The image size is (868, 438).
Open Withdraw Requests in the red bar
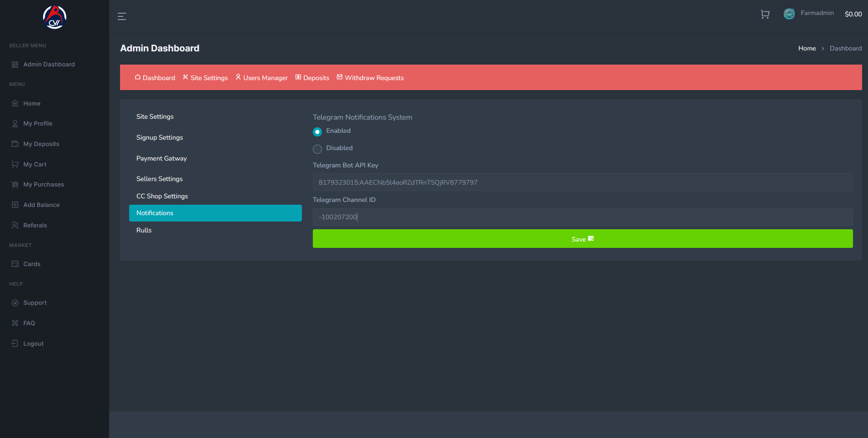point(370,78)
